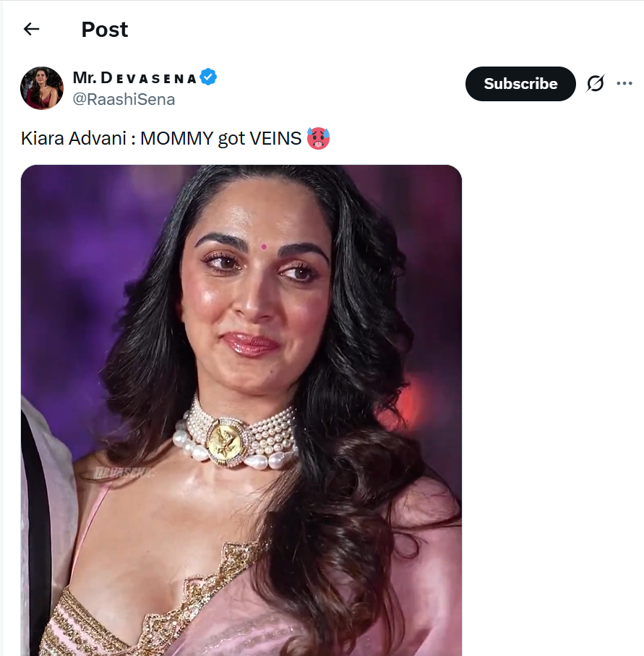Click the Post page heading
This screenshot has width=644, height=656.
(104, 30)
